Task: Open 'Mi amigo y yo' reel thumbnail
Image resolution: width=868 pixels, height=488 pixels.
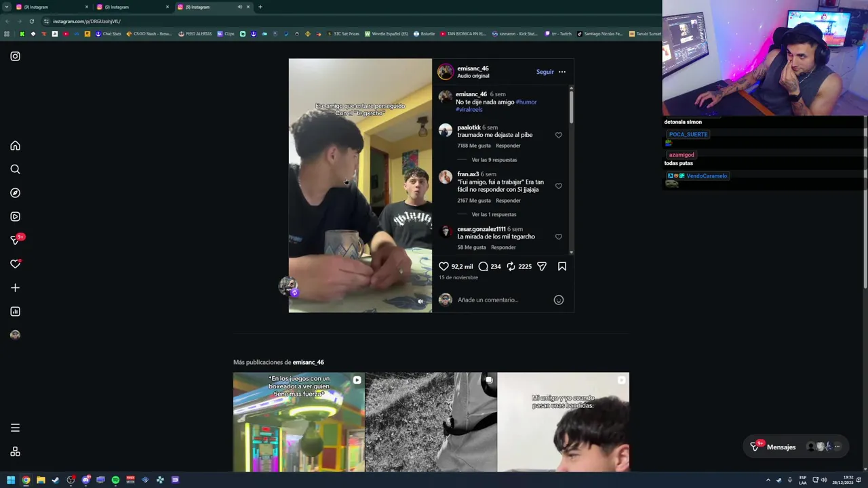Action: coord(564,422)
